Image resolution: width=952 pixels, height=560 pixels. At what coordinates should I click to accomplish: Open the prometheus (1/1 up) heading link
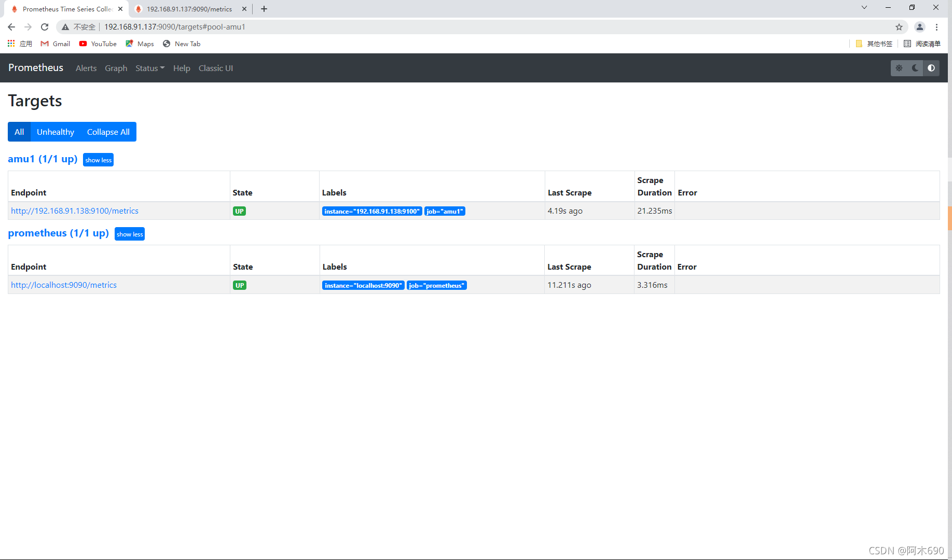(x=59, y=233)
